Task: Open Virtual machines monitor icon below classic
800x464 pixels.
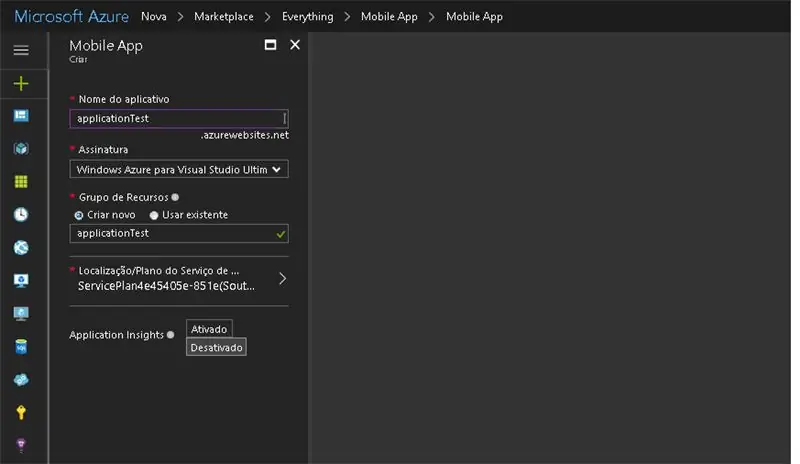Action: pyautogui.click(x=21, y=313)
